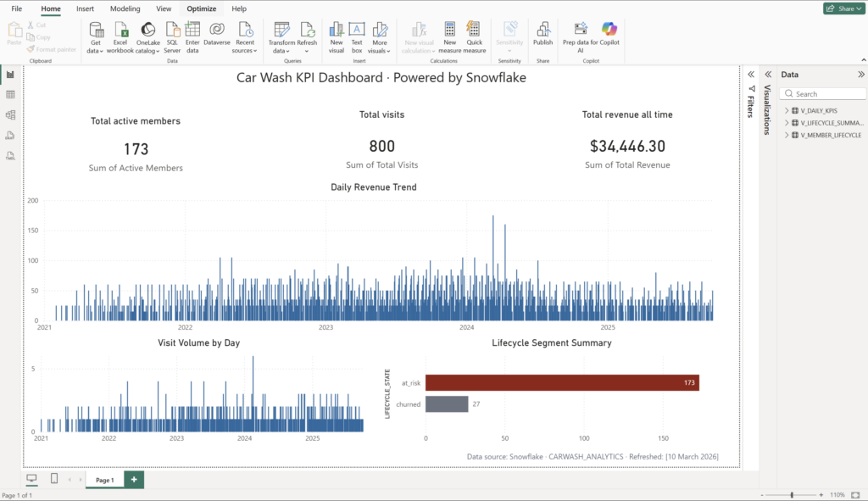Click the Publish button

point(542,34)
